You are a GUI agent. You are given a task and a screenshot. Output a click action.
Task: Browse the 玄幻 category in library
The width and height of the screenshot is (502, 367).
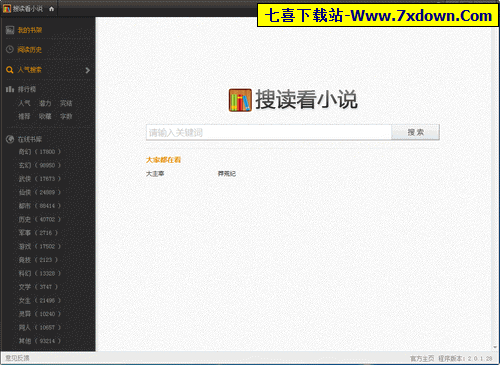pyautogui.click(x=40, y=165)
